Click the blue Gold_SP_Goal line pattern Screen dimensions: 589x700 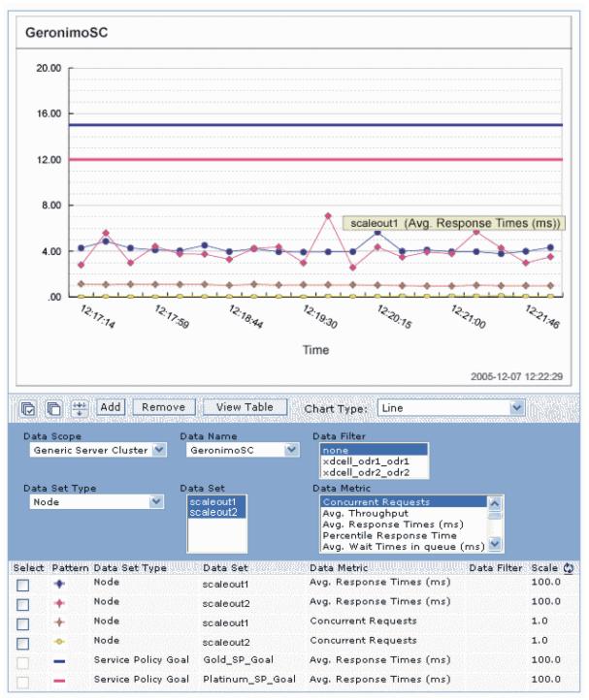click(59, 661)
